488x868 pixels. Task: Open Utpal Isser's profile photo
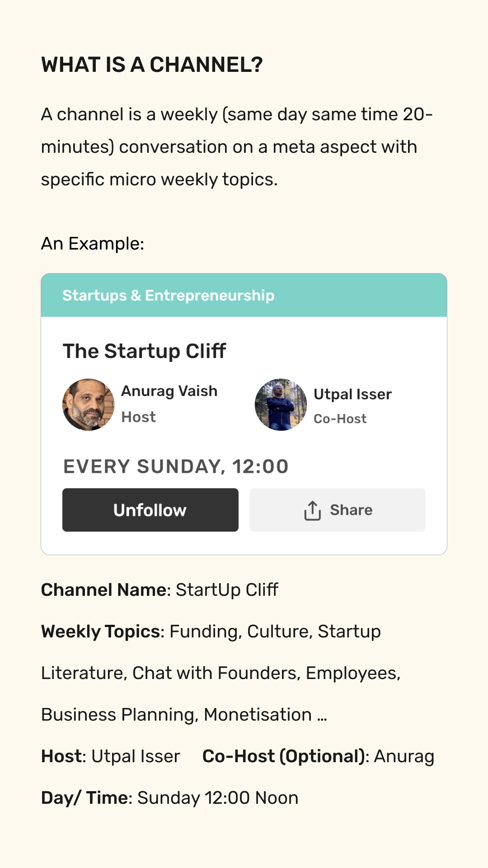tap(281, 405)
